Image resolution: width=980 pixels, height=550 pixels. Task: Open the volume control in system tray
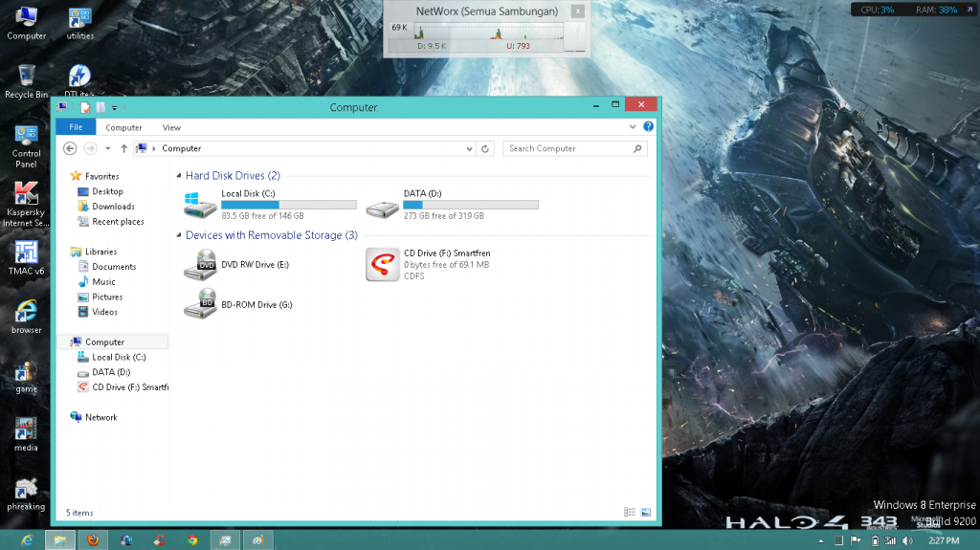tap(907, 540)
